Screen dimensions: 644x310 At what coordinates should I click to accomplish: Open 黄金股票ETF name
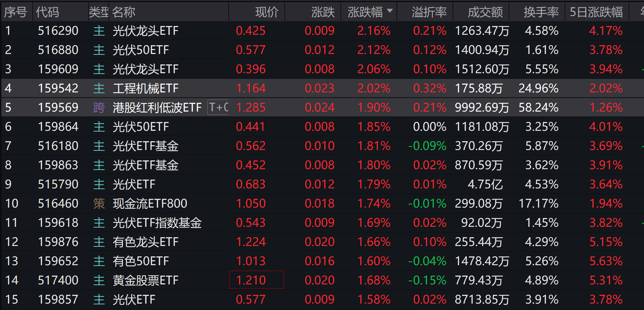tap(146, 280)
